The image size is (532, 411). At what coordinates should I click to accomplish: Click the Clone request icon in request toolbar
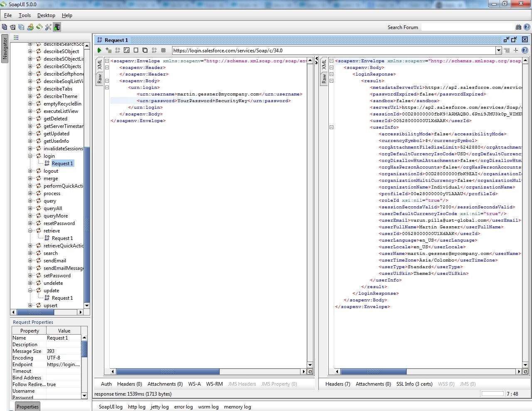click(145, 50)
